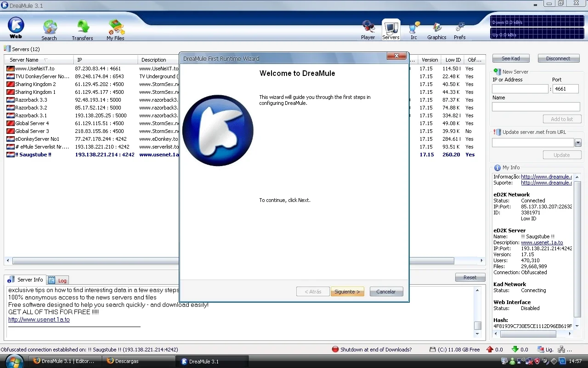Click the green download speed arrow
The height and width of the screenshot is (368, 588).
[515, 349]
